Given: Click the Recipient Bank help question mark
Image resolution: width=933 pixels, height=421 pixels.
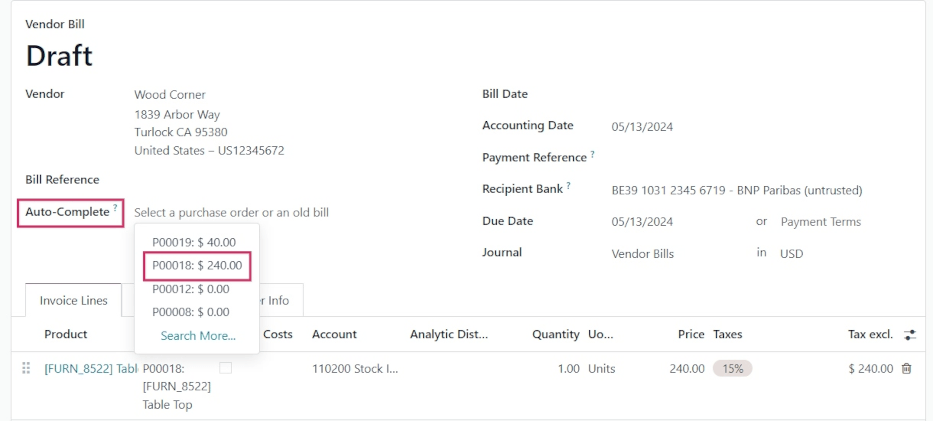Looking at the screenshot, I should [568, 186].
